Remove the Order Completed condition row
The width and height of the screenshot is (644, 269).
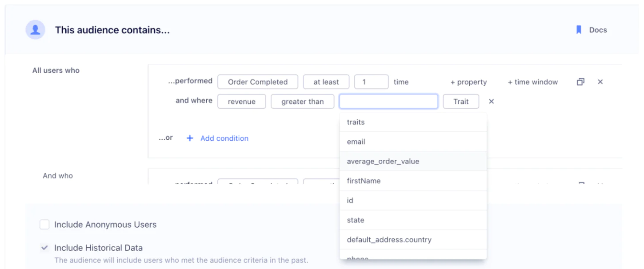[x=600, y=82]
